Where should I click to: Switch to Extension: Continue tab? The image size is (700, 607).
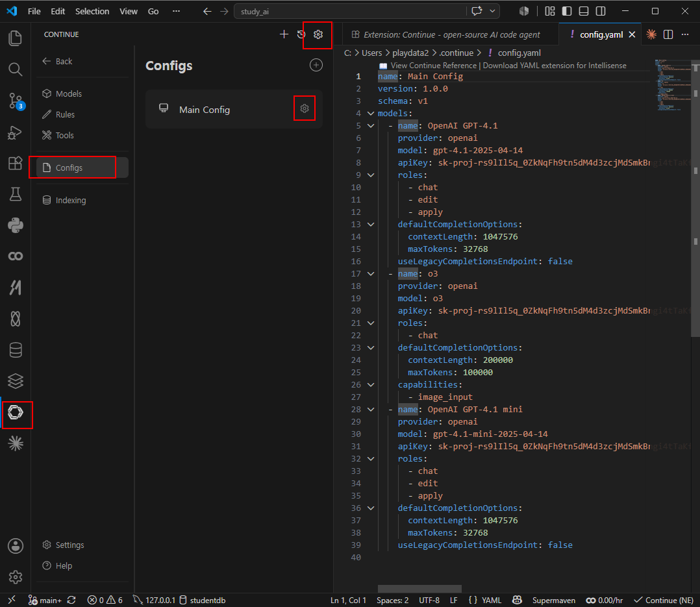[x=451, y=34]
